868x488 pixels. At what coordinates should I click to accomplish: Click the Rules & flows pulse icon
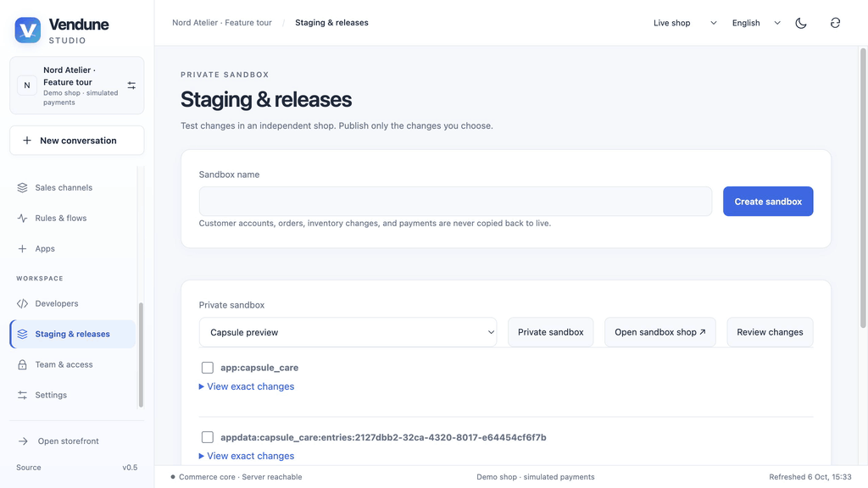[x=22, y=218]
